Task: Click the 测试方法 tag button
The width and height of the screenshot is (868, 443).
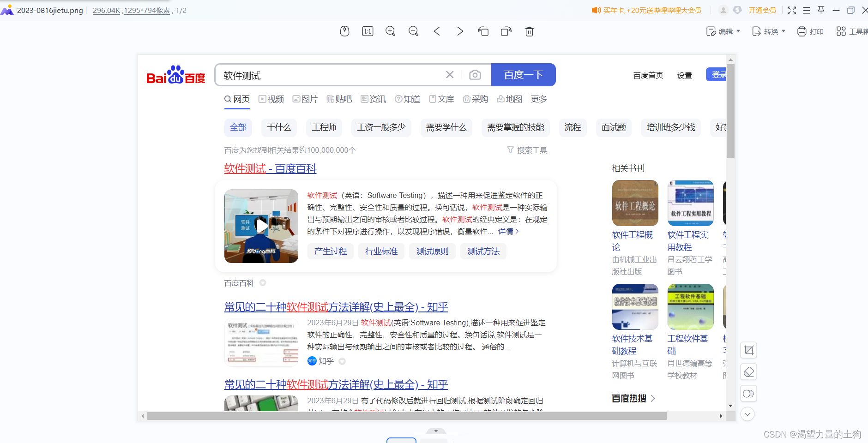Action: [x=483, y=251]
